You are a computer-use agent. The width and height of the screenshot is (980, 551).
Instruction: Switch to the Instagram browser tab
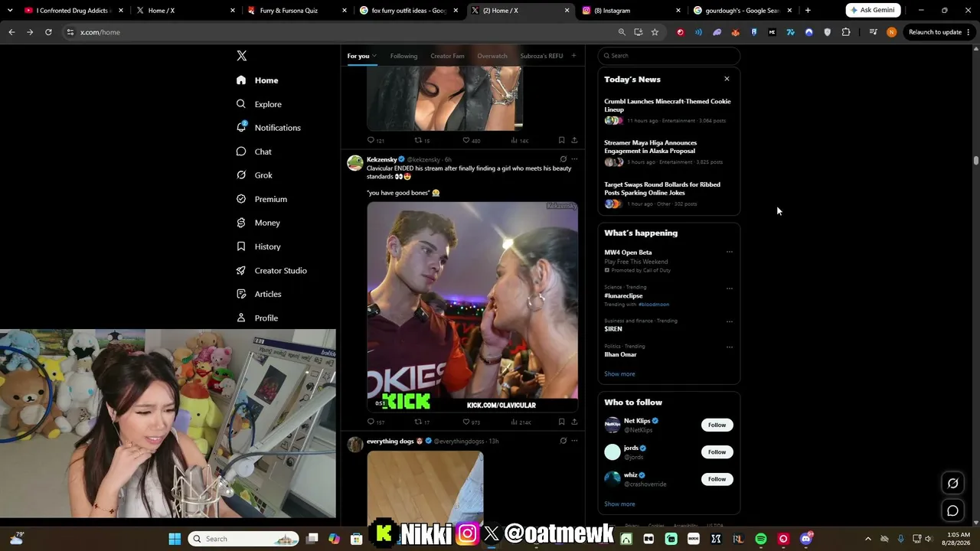coord(629,11)
